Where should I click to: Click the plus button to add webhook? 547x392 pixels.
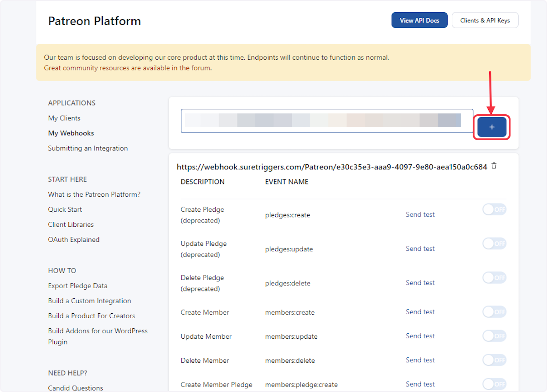(x=492, y=127)
